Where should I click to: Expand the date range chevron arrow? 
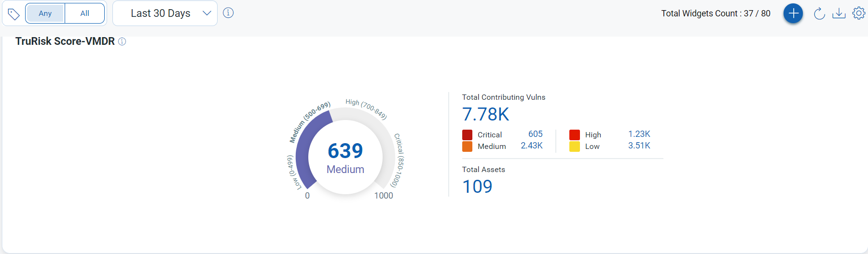point(207,13)
